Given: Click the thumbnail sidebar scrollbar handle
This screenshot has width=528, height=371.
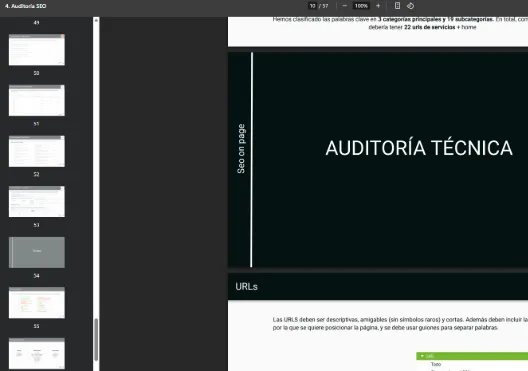Looking at the screenshot, I should [96, 339].
